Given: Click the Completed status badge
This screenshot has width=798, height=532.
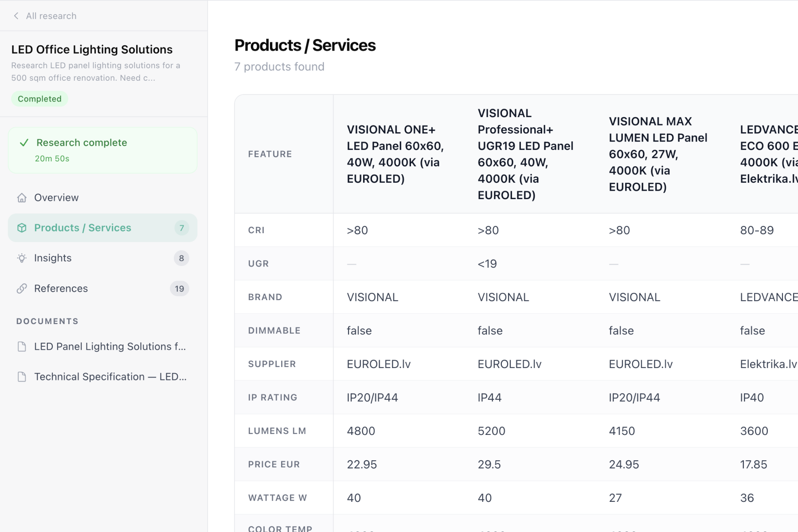Looking at the screenshot, I should tap(39, 99).
